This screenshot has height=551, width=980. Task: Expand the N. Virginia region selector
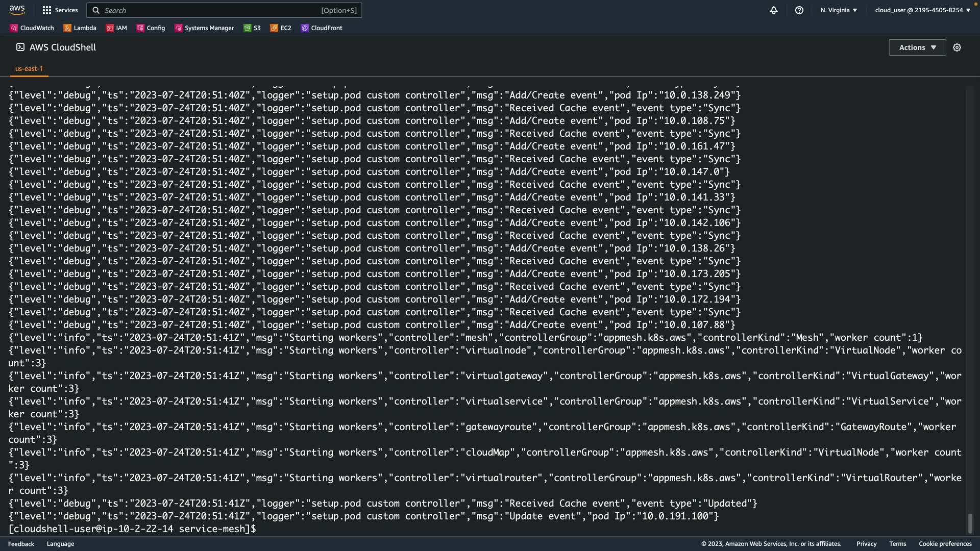(x=839, y=10)
